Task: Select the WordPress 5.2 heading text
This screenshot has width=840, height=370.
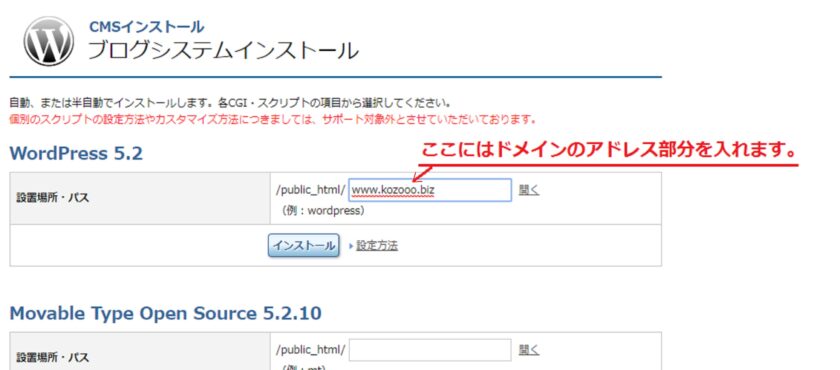Action: 76,154
